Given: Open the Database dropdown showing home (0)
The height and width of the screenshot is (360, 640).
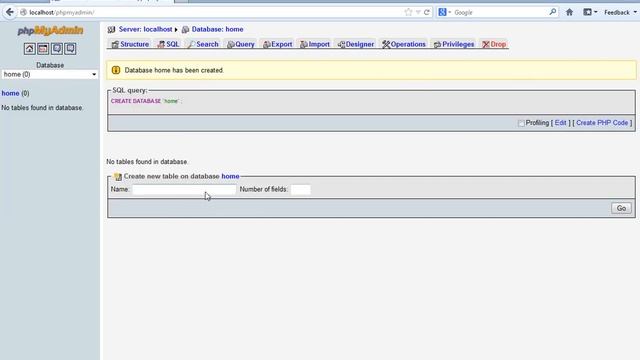Looking at the screenshot, I should [x=50, y=74].
